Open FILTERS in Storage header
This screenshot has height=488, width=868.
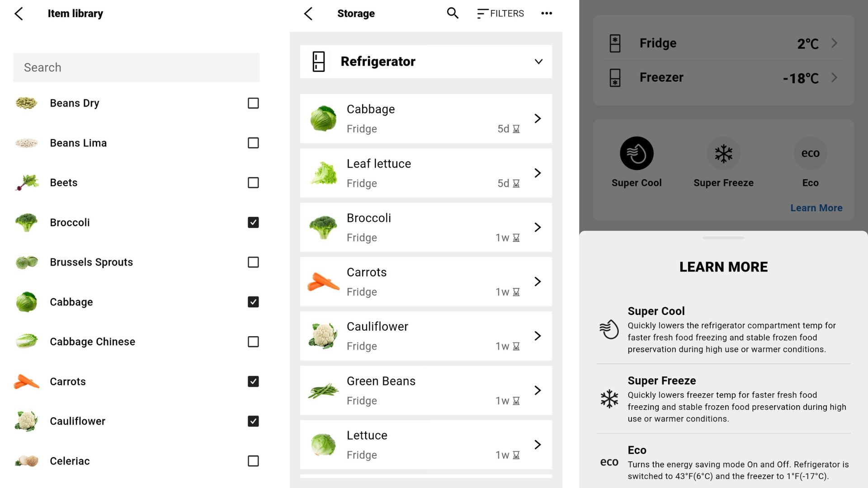point(500,14)
